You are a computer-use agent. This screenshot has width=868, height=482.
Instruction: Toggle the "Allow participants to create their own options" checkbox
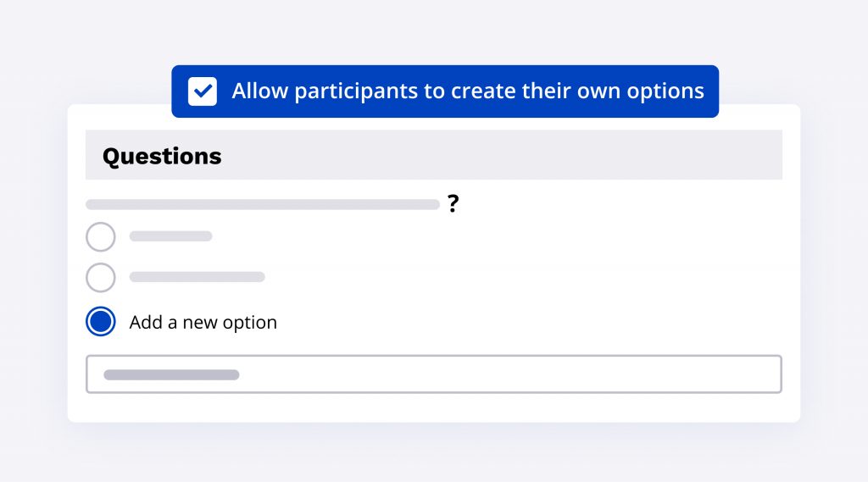[203, 91]
